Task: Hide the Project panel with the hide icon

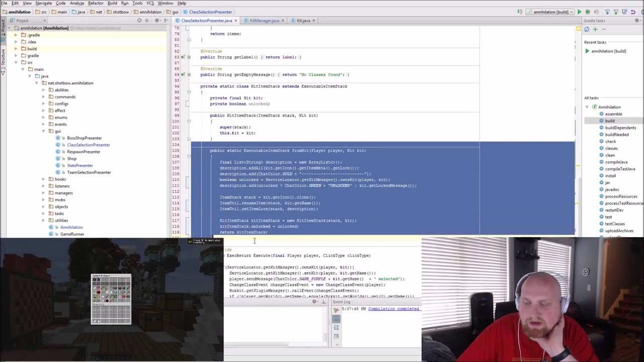Action: (x=166, y=21)
